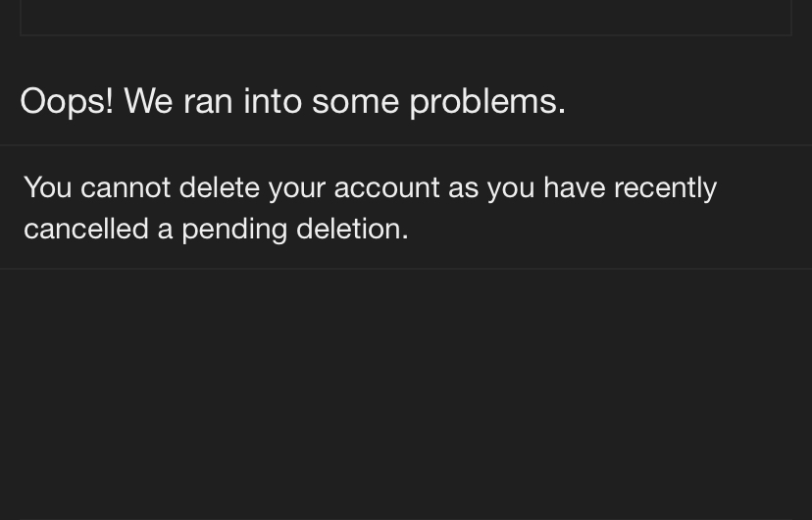Click inside the bordered box above the heading
812x520 pixels.
click(406, 16)
